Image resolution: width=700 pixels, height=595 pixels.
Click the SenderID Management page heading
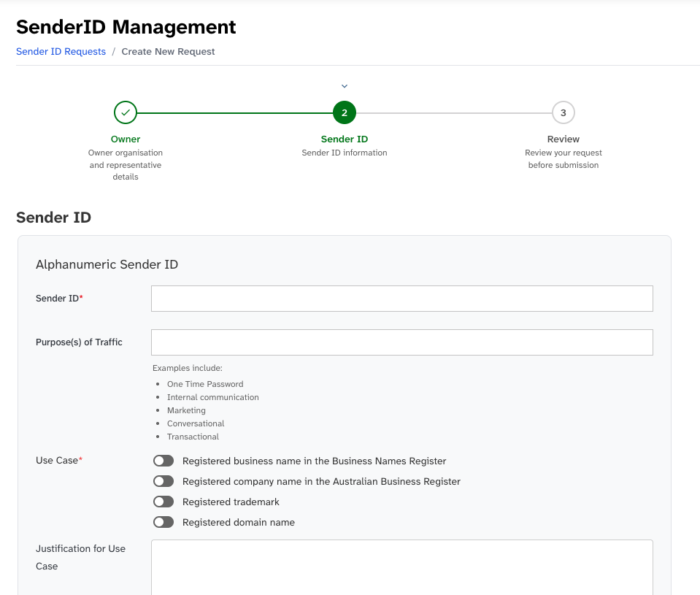[125, 27]
